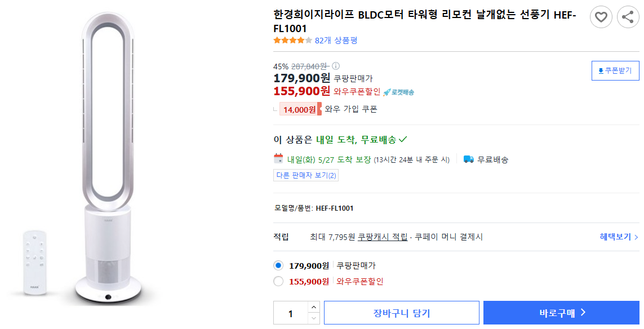The image size is (644, 329).
Task: Open the 82개 상품평 reviews link
Action: 336,40
